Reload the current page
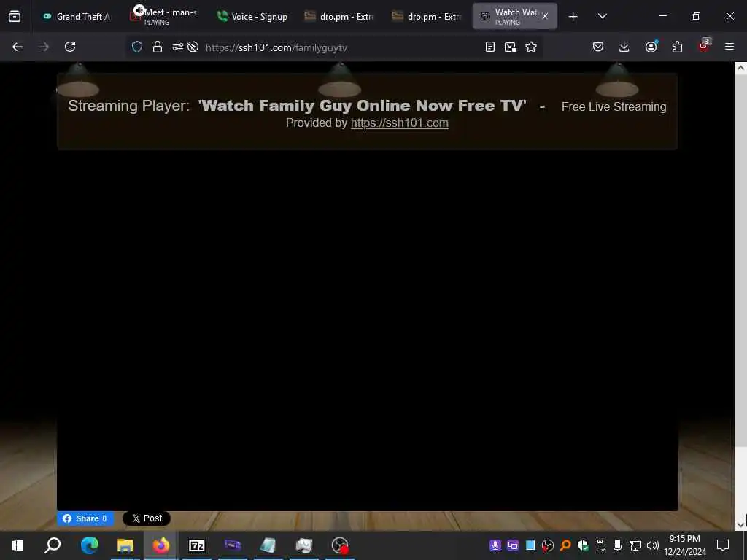747x560 pixels. (x=70, y=47)
